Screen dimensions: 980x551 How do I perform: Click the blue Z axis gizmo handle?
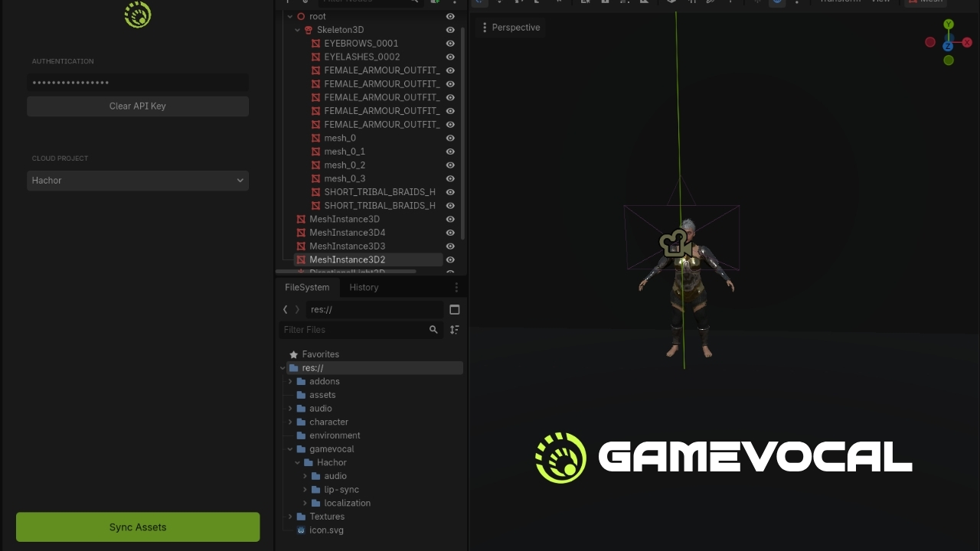pos(948,46)
